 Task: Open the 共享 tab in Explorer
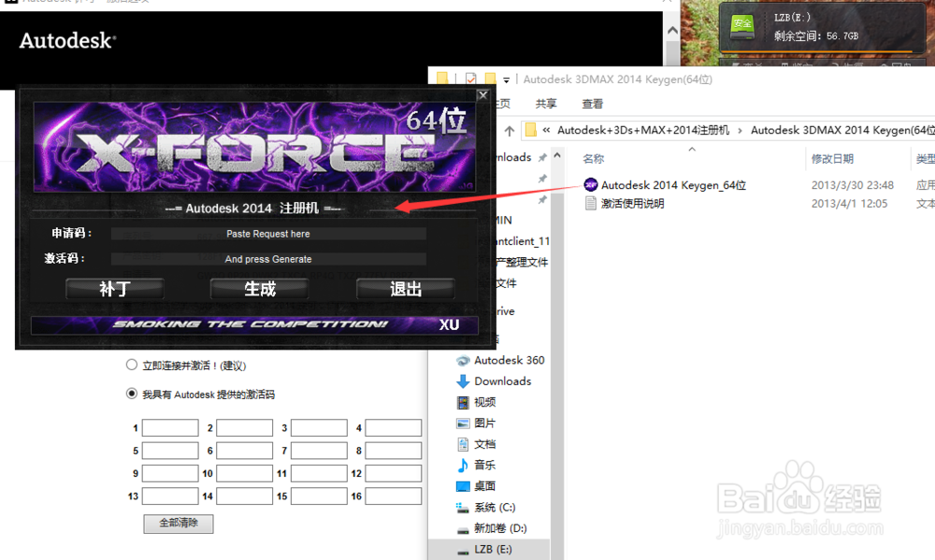pyautogui.click(x=546, y=104)
